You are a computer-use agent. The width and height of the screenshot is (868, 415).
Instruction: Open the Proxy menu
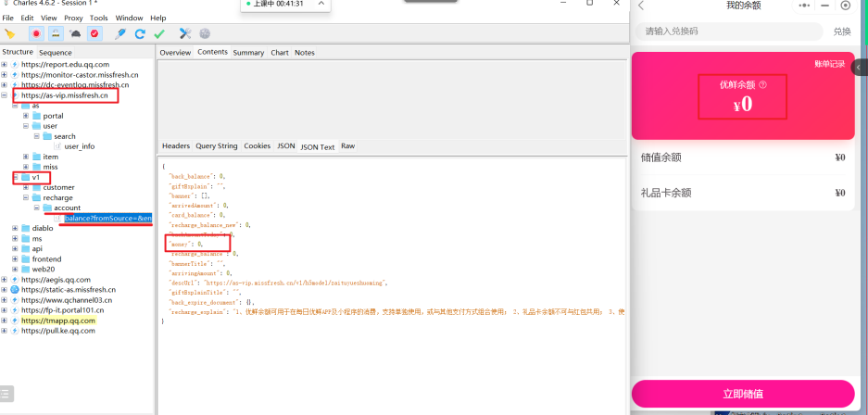tap(73, 18)
